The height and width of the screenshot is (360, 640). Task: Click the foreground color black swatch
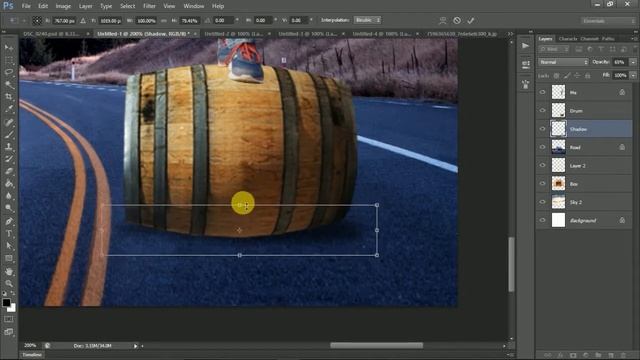tap(6, 302)
